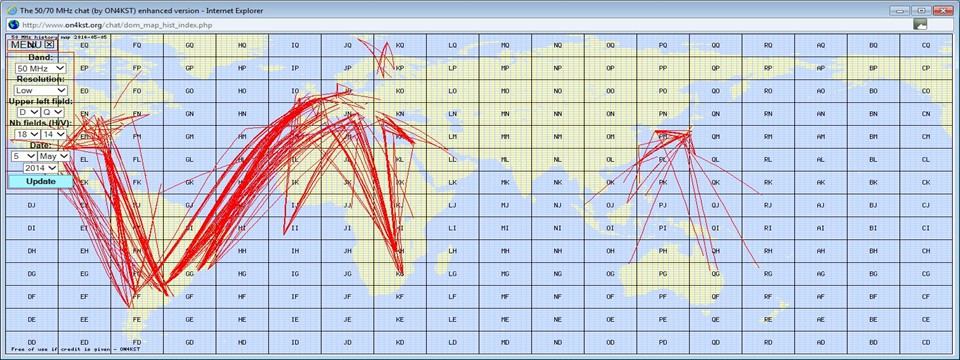Close the MENU panel with X
The height and width of the screenshot is (360, 960).
coord(50,44)
